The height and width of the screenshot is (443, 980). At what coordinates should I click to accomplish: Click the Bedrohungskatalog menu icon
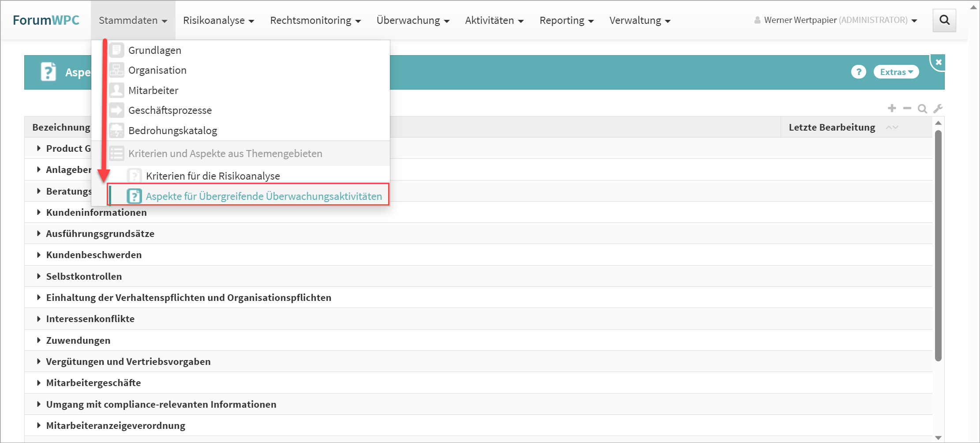click(x=117, y=131)
